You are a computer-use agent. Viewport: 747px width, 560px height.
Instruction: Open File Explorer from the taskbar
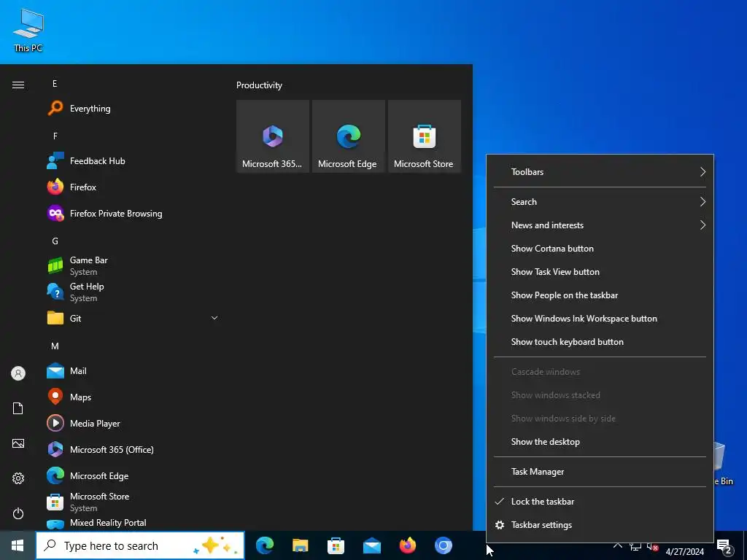(x=301, y=545)
